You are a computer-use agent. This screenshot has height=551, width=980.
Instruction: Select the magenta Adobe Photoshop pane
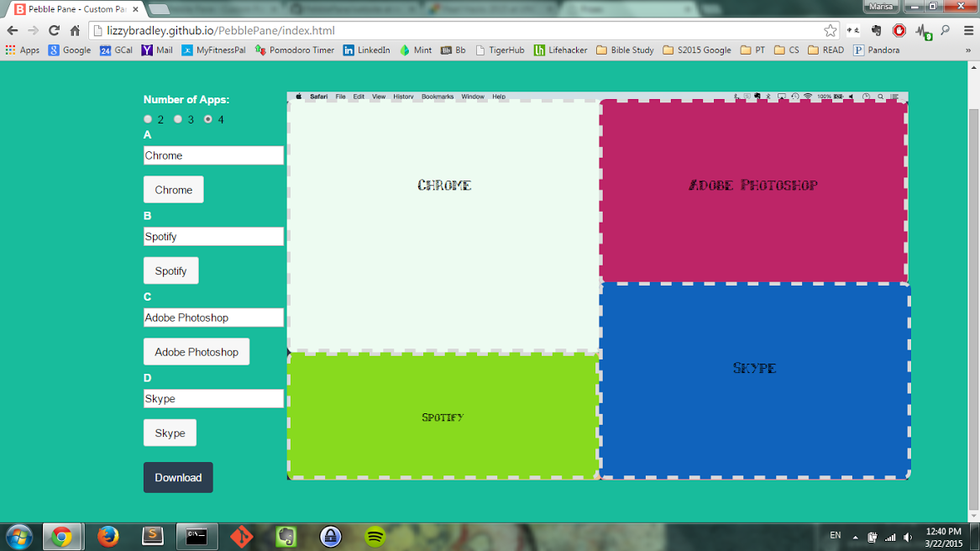tap(753, 191)
